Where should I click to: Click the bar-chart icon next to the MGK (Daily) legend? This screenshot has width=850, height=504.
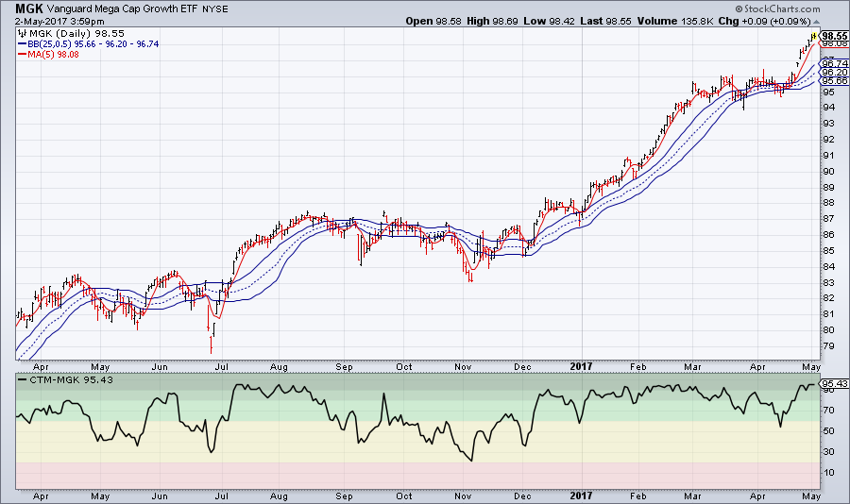23,34
